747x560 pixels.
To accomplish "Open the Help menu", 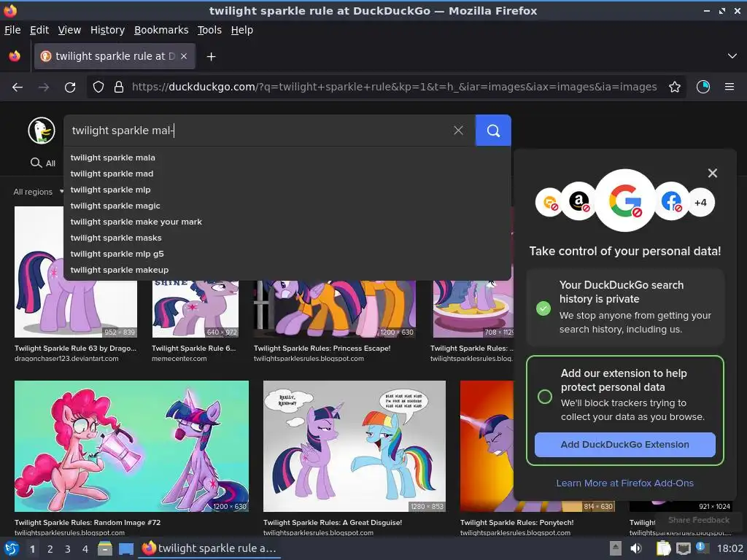I will (242, 30).
